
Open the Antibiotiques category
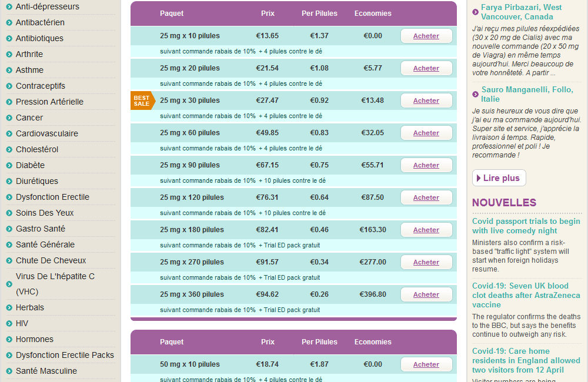(x=39, y=38)
